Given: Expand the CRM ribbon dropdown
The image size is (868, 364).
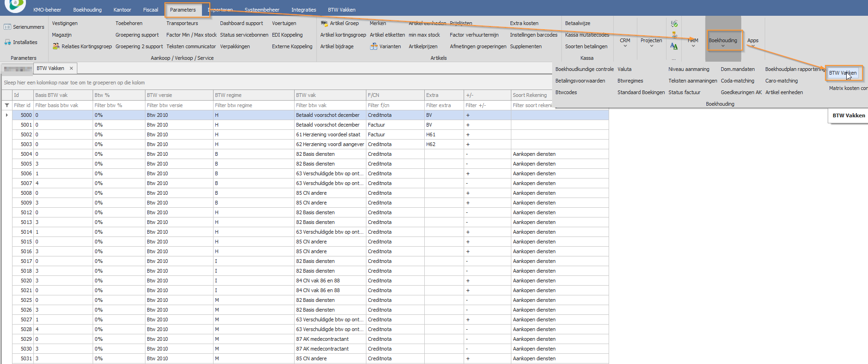Looking at the screenshot, I should 625,43.
